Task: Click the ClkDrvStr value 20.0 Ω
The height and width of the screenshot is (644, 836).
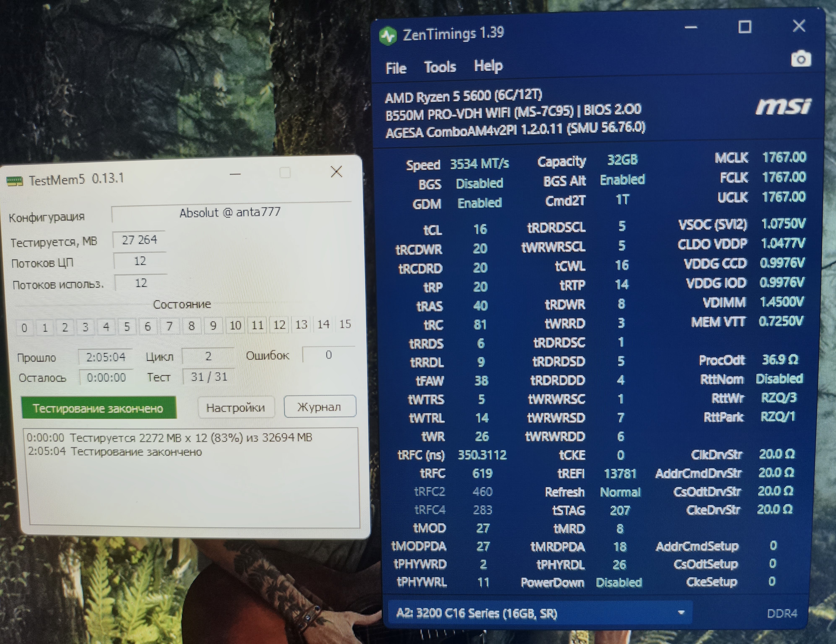Action: (x=777, y=454)
